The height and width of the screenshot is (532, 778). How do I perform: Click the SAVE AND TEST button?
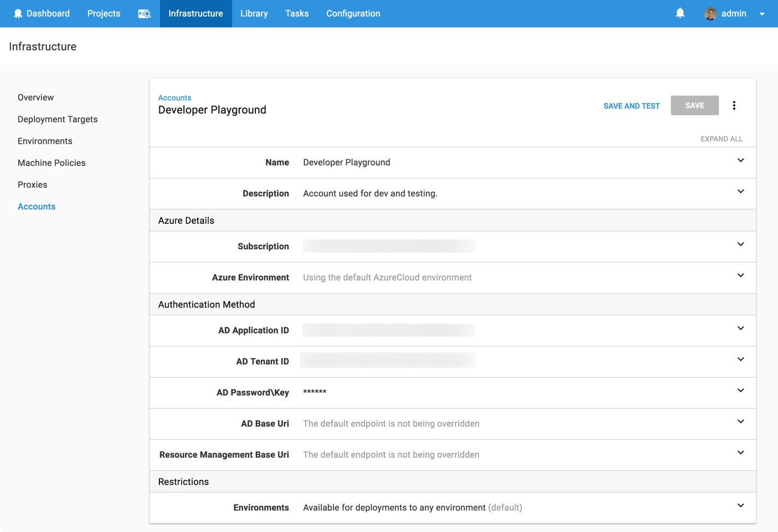pyautogui.click(x=632, y=105)
